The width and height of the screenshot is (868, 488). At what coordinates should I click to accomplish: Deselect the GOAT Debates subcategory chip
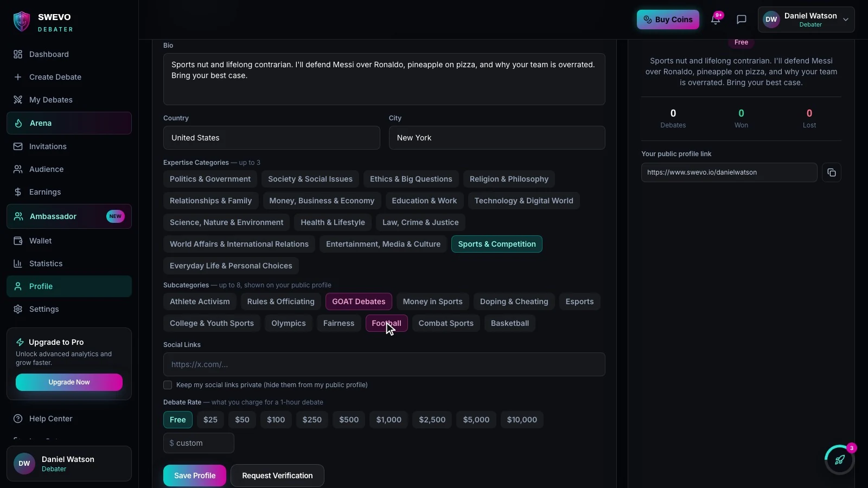pos(359,301)
